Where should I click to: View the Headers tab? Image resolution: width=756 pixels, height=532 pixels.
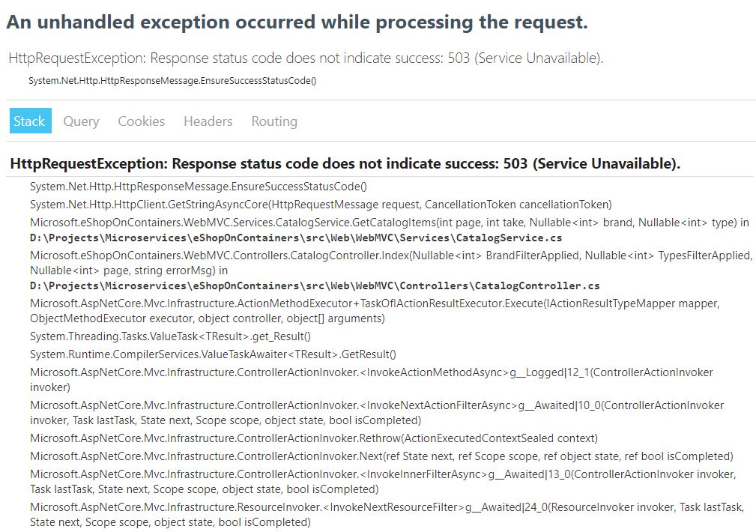point(208,121)
